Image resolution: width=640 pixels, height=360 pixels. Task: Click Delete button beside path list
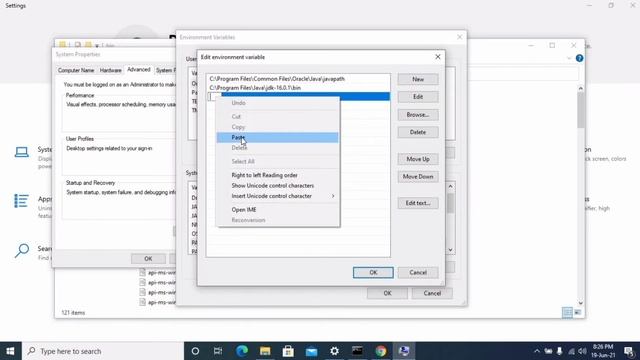[418, 132]
